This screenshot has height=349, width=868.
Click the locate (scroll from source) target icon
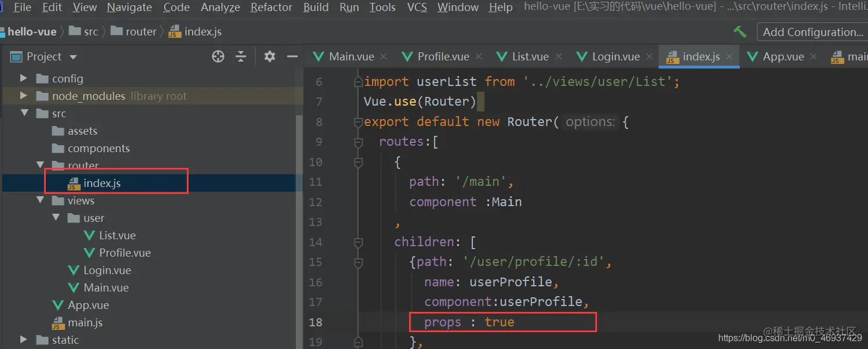(218, 56)
